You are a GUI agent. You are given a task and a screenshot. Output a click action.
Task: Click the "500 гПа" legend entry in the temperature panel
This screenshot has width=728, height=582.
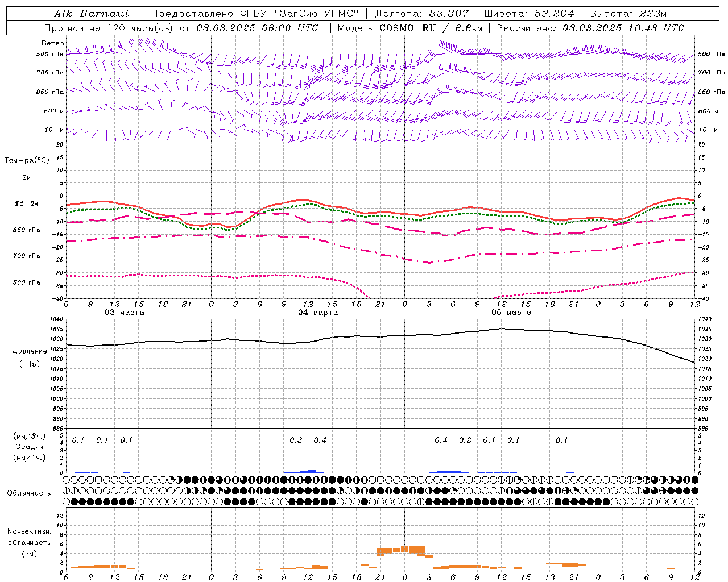[x=27, y=282]
